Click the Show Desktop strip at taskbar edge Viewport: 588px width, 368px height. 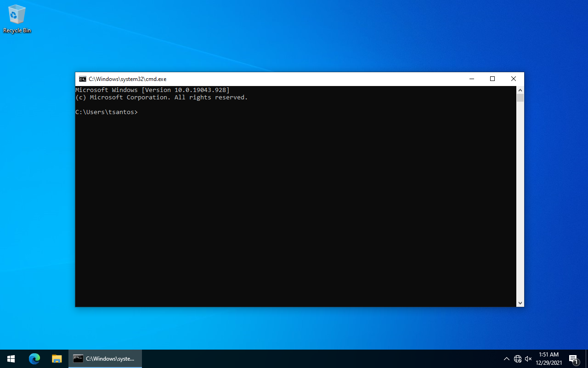(586, 359)
